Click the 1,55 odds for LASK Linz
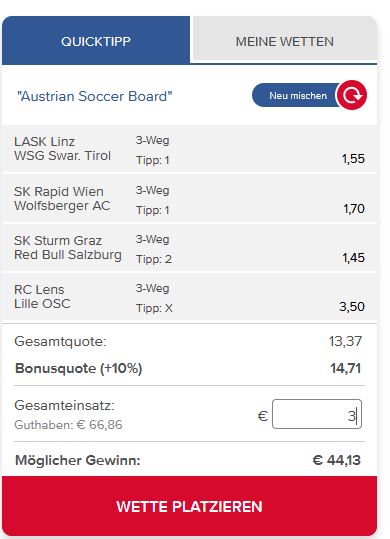Image resolution: width=390 pixels, height=539 pixels. pyautogui.click(x=353, y=159)
